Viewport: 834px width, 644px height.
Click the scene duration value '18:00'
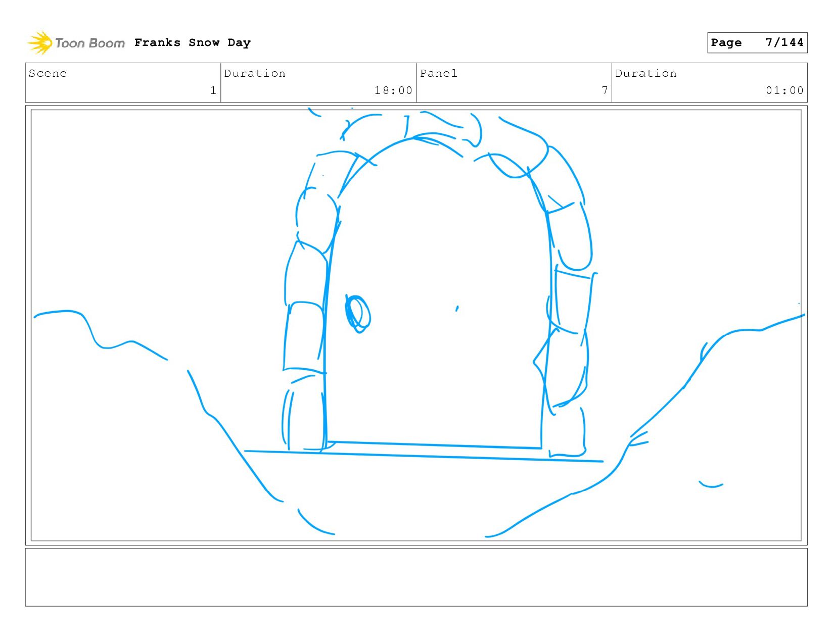coord(393,90)
